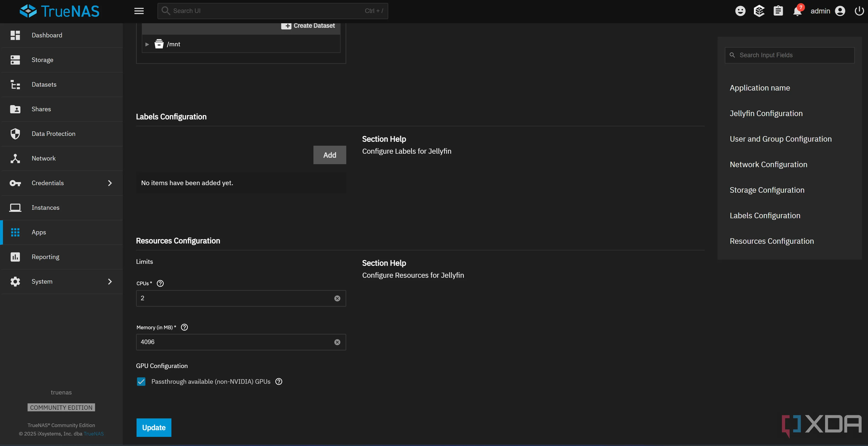The image size is (868, 446).
Task: Click the System gear icon
Action: 15,282
